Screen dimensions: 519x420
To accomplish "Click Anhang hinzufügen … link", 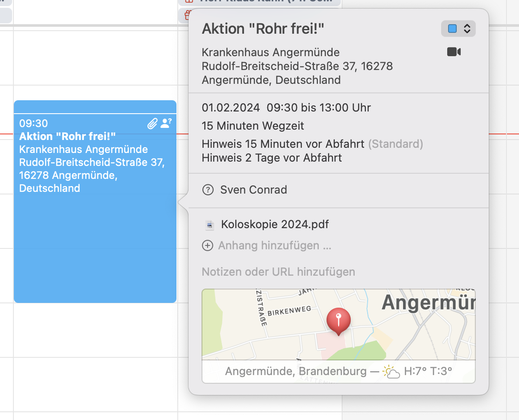I will point(275,246).
